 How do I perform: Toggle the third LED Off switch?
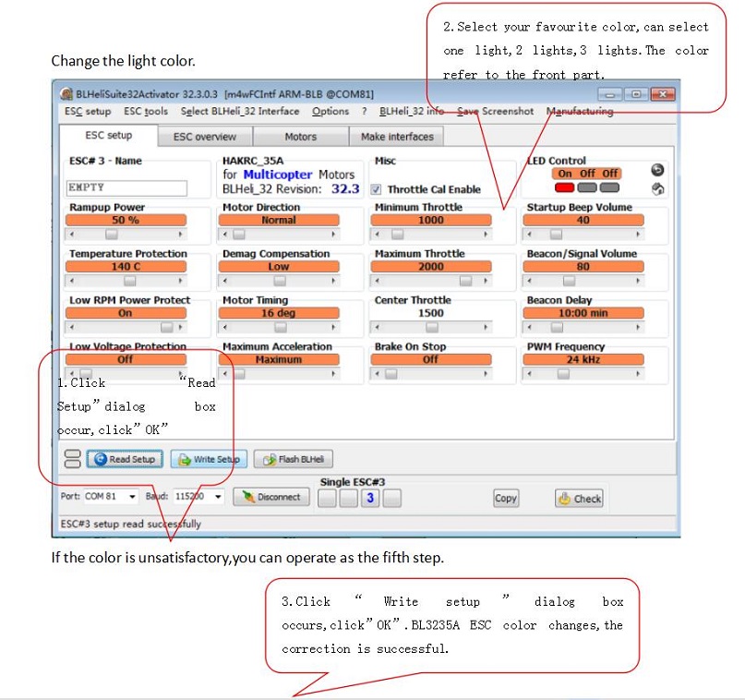tap(609, 174)
